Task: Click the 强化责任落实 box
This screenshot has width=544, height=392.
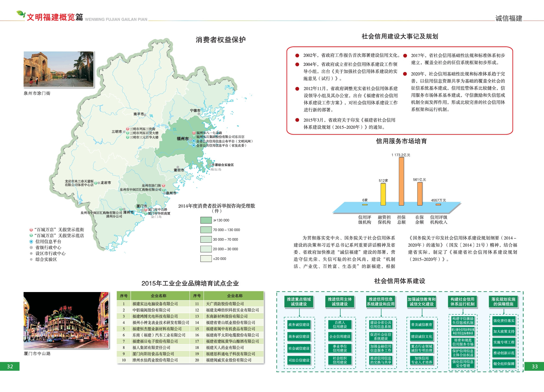Action: 504,321
